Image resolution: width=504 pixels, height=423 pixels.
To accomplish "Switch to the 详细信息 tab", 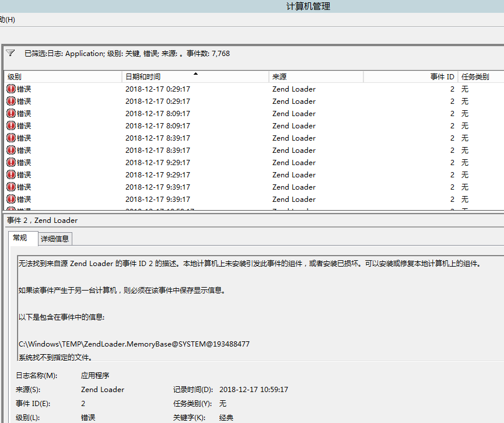I will pos(55,239).
